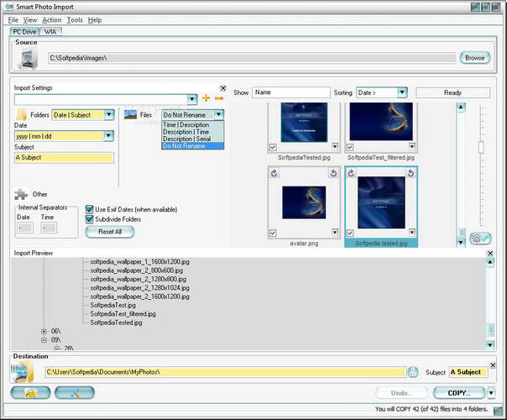507x420 pixels.
Task: Click the tools wrench button at bottom left
Action: pos(74,392)
